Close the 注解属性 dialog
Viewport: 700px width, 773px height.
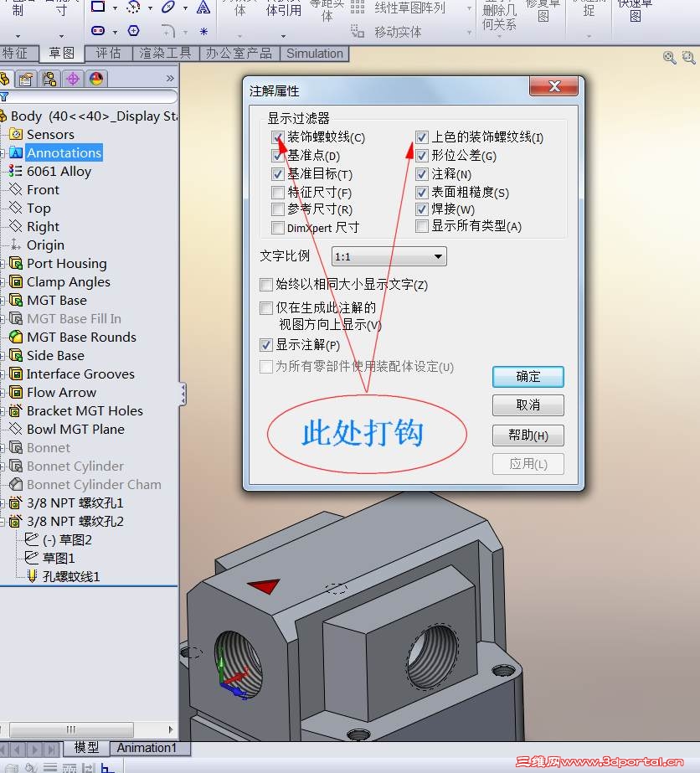click(553, 86)
